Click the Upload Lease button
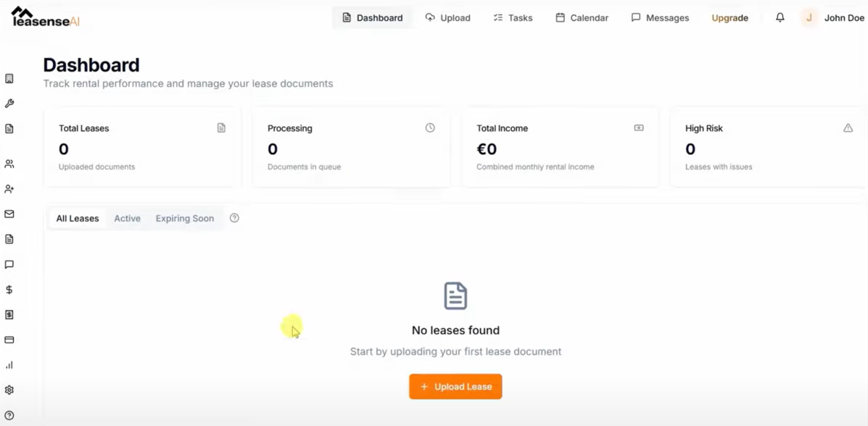 coord(455,386)
